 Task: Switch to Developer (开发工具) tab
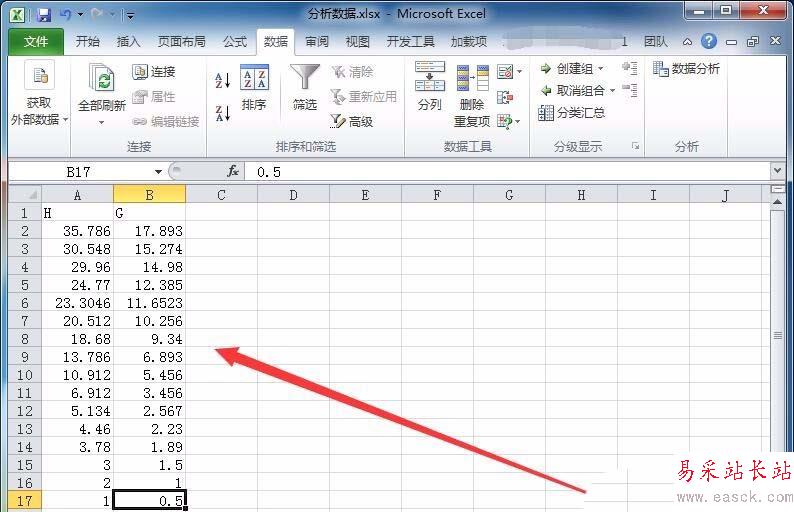point(410,42)
